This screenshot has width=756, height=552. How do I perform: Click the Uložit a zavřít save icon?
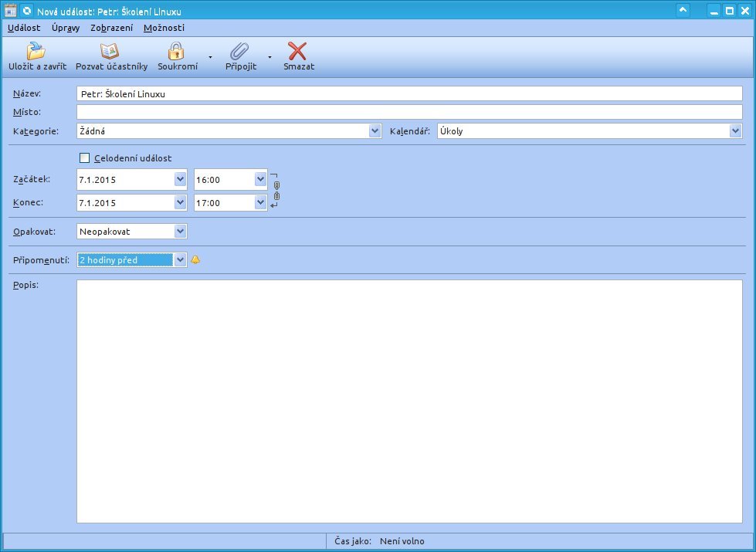[x=36, y=51]
